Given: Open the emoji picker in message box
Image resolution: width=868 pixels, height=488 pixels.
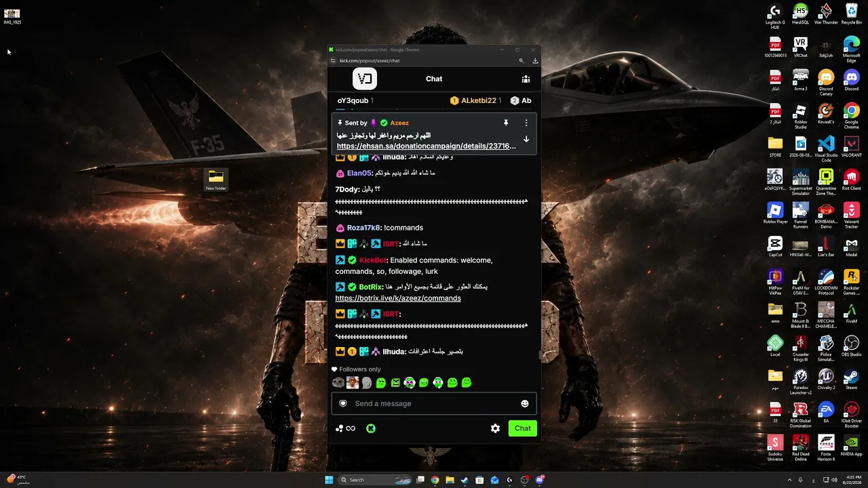Looking at the screenshot, I should tap(524, 403).
